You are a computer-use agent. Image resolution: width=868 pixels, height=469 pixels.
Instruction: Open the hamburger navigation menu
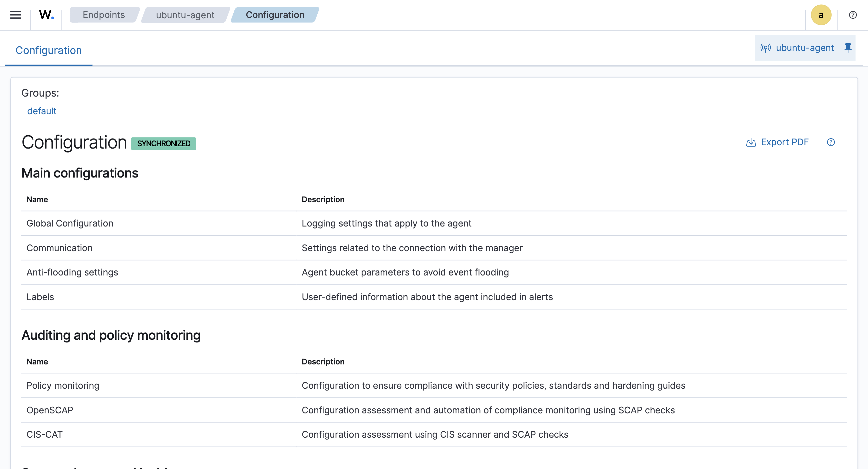pyautogui.click(x=15, y=15)
